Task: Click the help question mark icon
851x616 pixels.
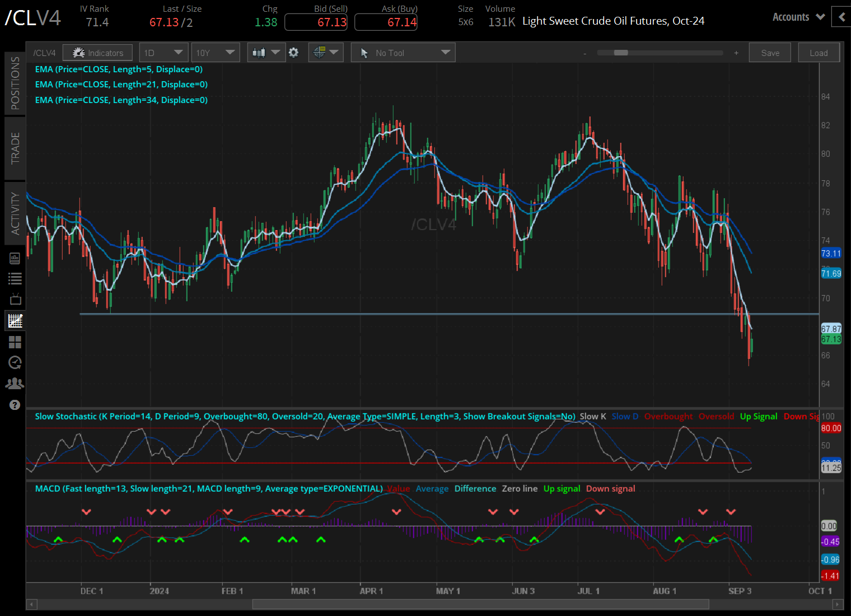Action: tap(15, 405)
